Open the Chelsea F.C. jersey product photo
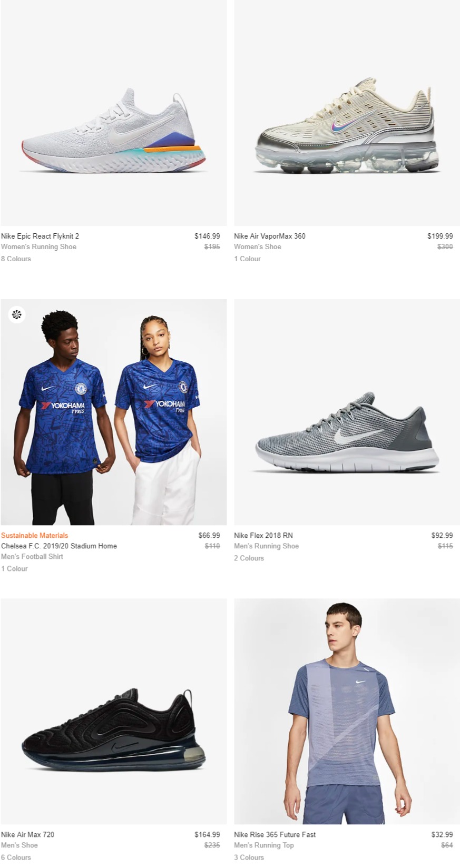This screenshot has width=460, height=868. click(x=114, y=412)
